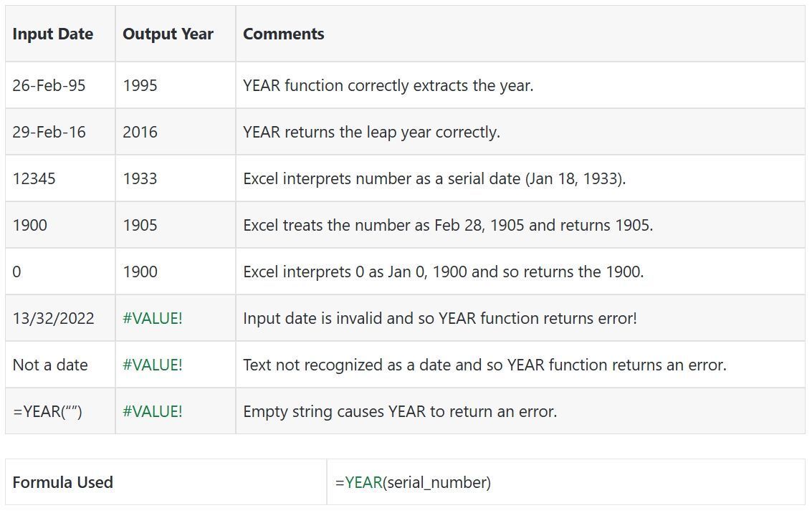812x513 pixels.
Task: Select the 12345 input cell
Action: click(x=34, y=178)
